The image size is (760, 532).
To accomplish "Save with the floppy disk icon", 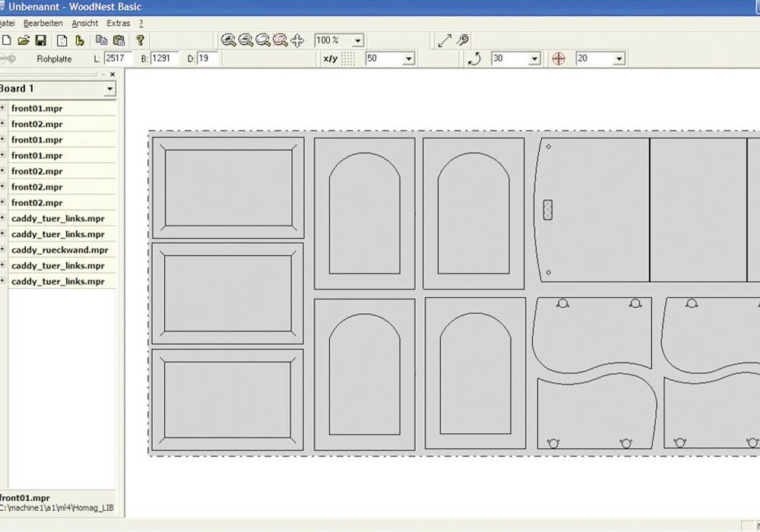I will pyautogui.click(x=41, y=40).
